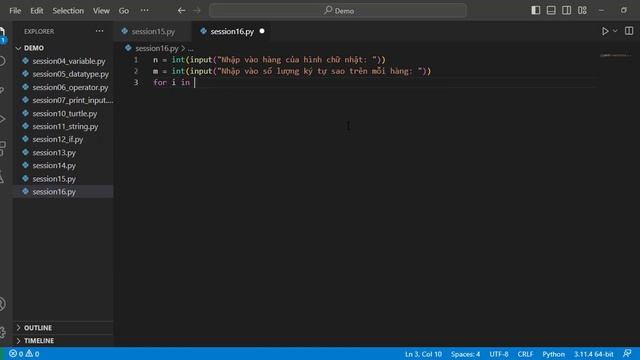Open the Explorer activity bar icon
Viewport: 640px width, 360px height.
2,33
